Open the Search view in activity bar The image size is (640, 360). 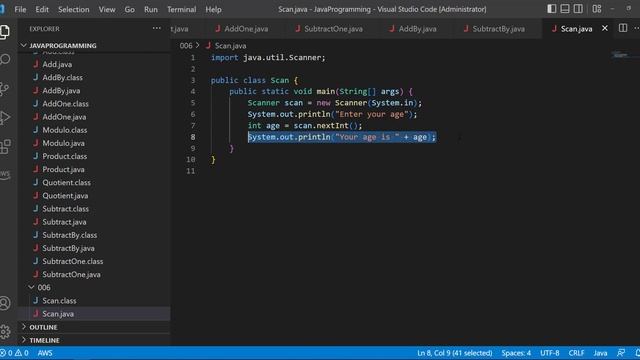[x=5, y=60]
